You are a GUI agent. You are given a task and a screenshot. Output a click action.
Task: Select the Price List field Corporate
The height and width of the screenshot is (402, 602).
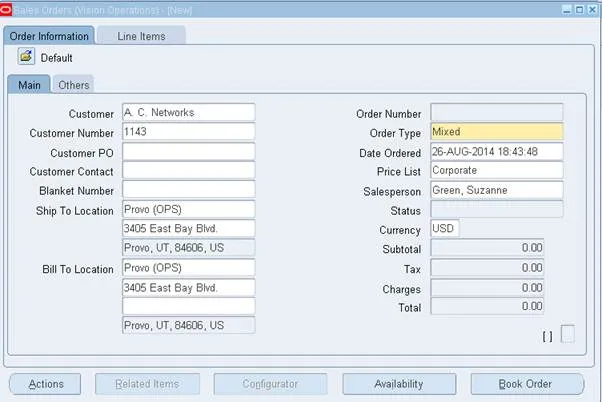(x=497, y=170)
